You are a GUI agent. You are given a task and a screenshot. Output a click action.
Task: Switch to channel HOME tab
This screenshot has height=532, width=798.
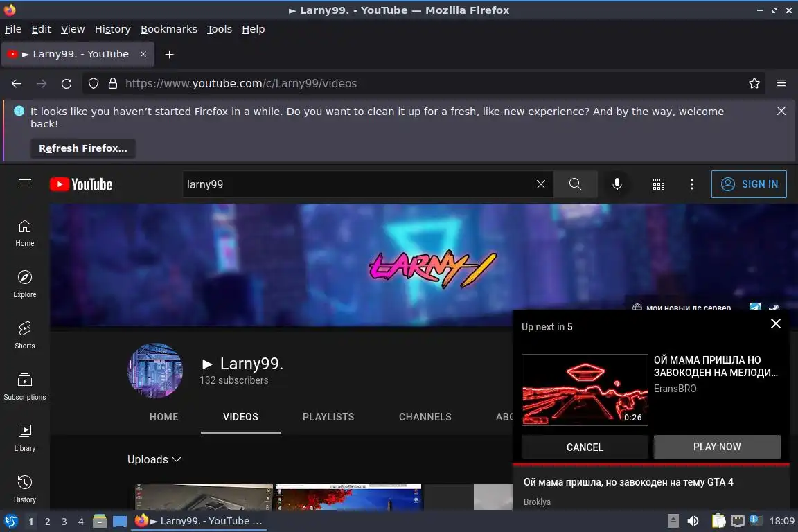coord(164,417)
